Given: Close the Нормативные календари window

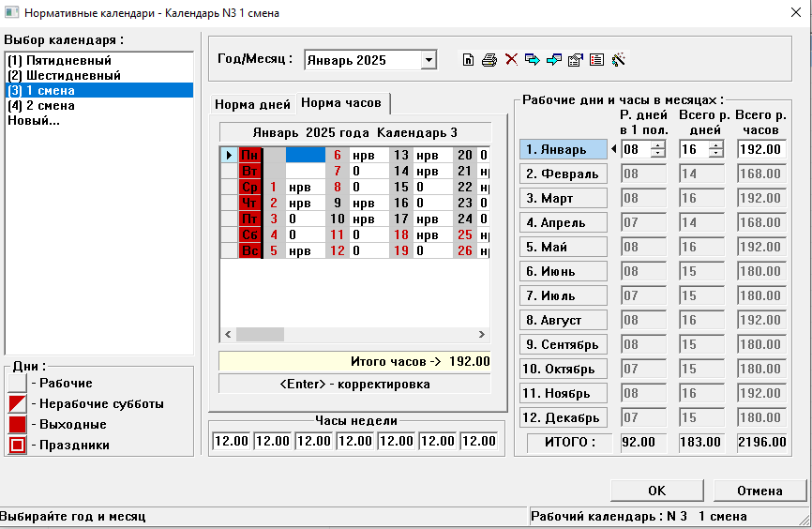Looking at the screenshot, I should tap(796, 12).
